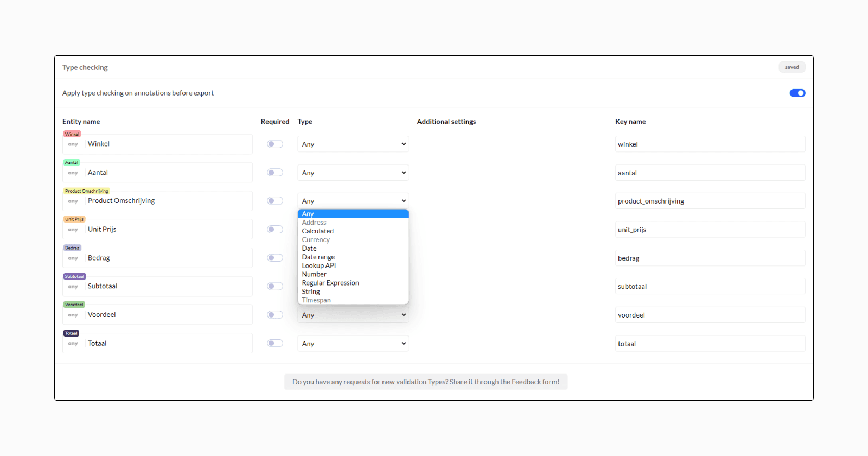Expand the Aantal Type dropdown
Image resolution: width=868 pixels, height=456 pixels.
click(353, 173)
